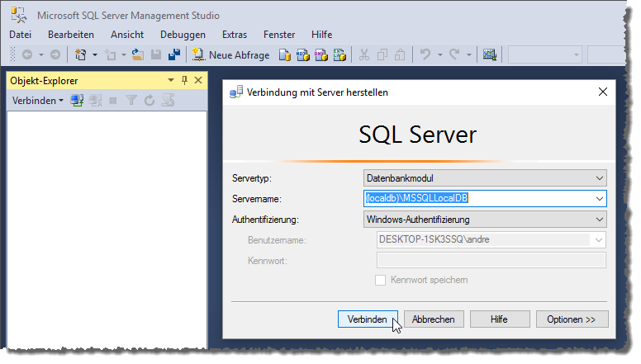Open the Extras menu
The height and width of the screenshot is (364, 641).
coord(235,35)
